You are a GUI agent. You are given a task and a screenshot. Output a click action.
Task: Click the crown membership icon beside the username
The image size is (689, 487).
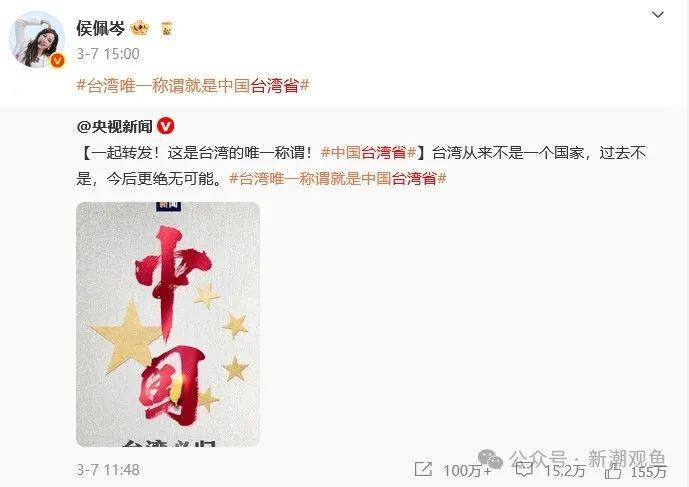[x=140, y=29]
